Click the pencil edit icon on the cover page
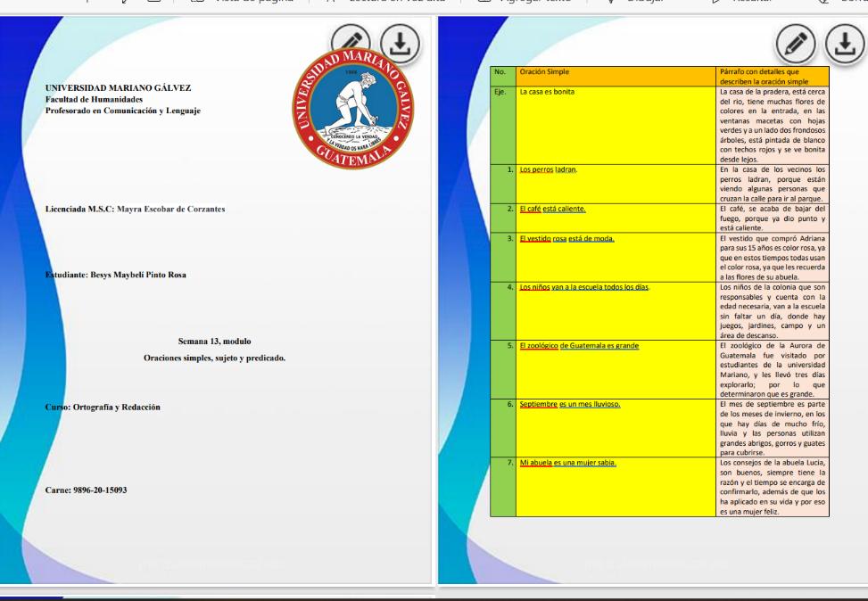 coord(351,40)
